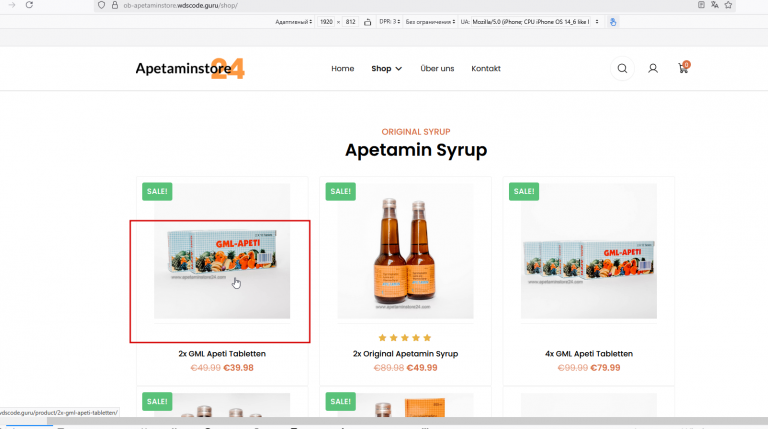Open reader view icon in address bar
This screenshot has height=429, width=768.
pos(701,5)
